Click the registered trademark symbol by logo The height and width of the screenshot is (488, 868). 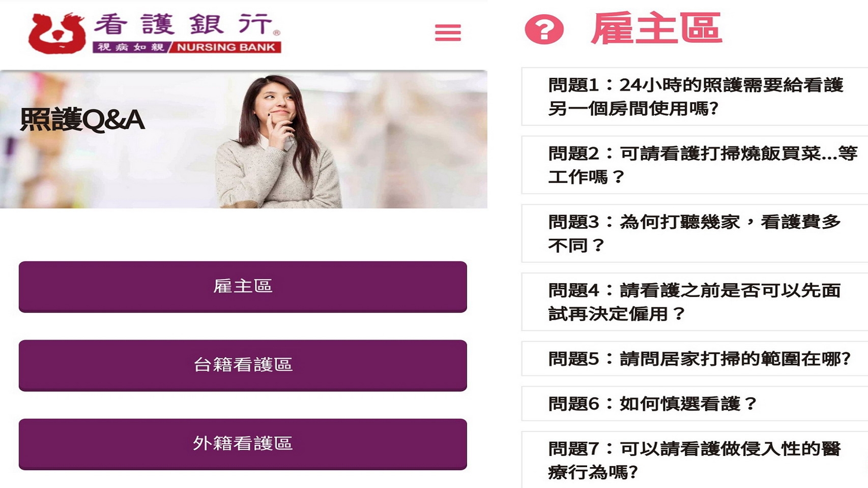pyautogui.click(x=277, y=33)
